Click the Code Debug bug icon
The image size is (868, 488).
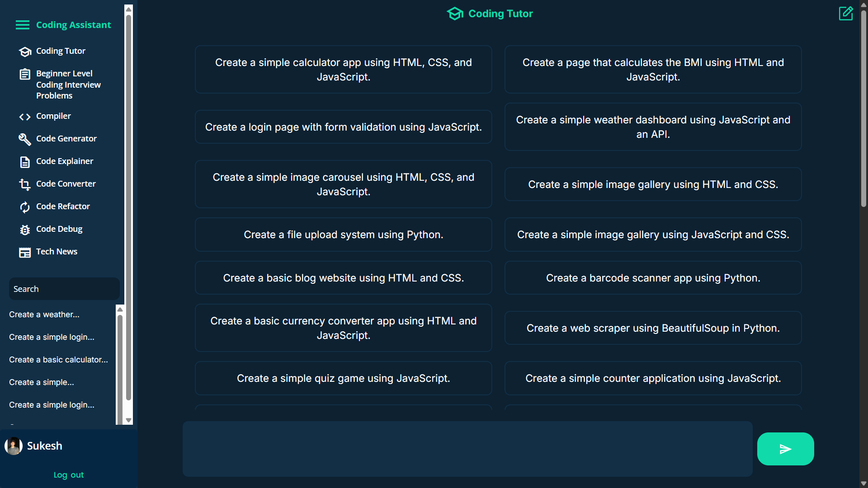25,230
